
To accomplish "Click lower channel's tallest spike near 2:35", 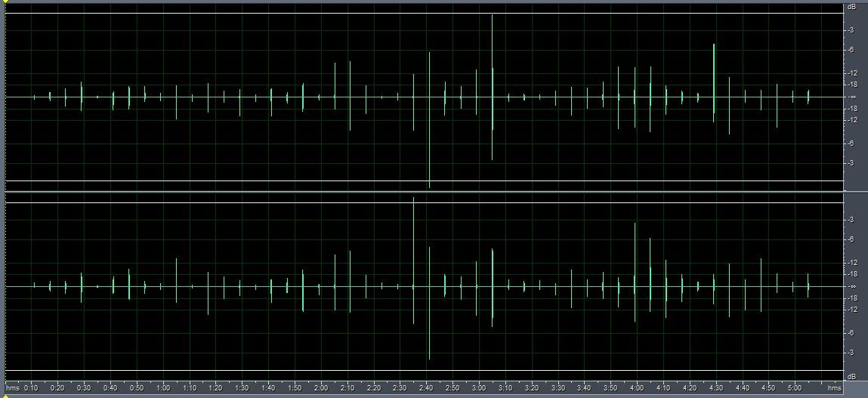I will pos(413,260).
